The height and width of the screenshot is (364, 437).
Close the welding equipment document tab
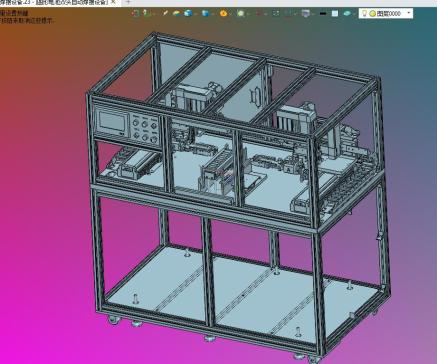pyautogui.click(x=113, y=2)
